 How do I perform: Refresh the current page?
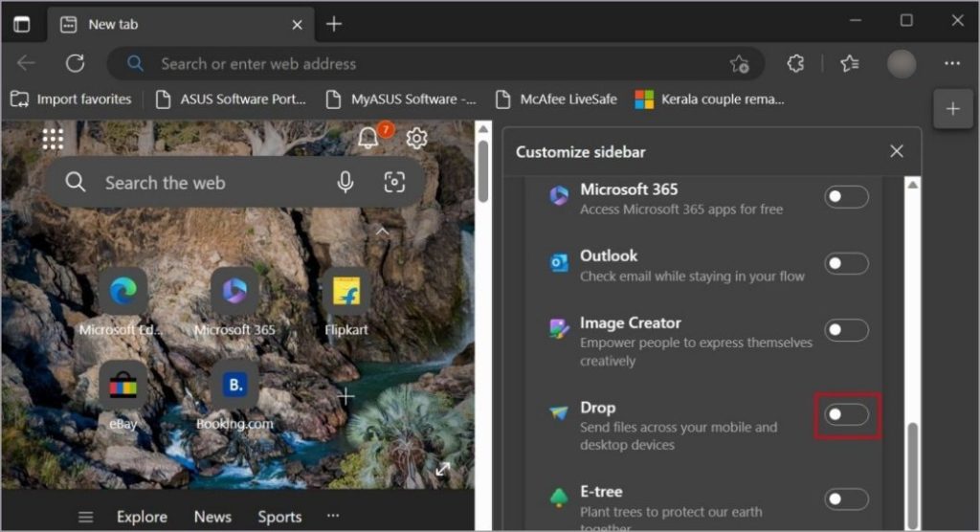tap(75, 63)
